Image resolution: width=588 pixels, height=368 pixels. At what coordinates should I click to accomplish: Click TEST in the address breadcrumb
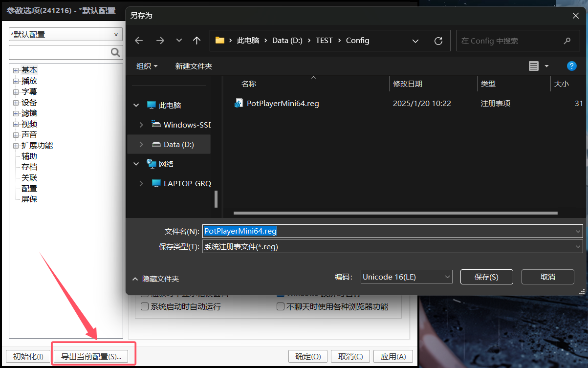324,41
